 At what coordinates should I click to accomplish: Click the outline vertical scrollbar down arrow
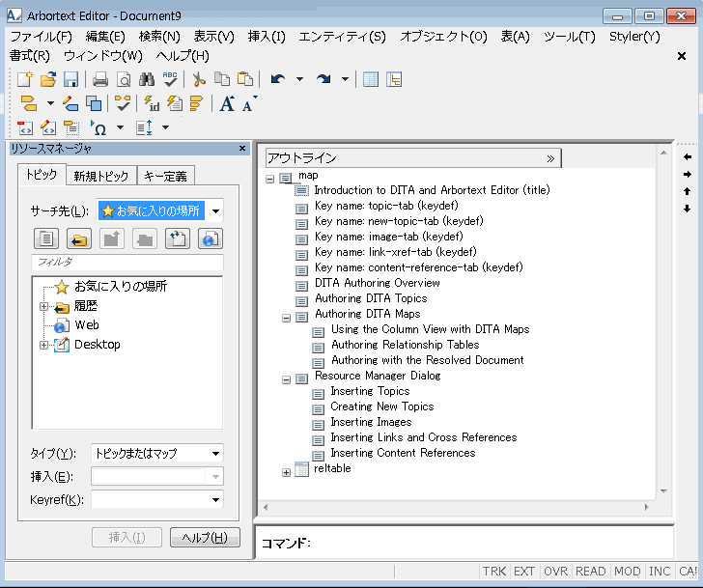tap(663, 491)
